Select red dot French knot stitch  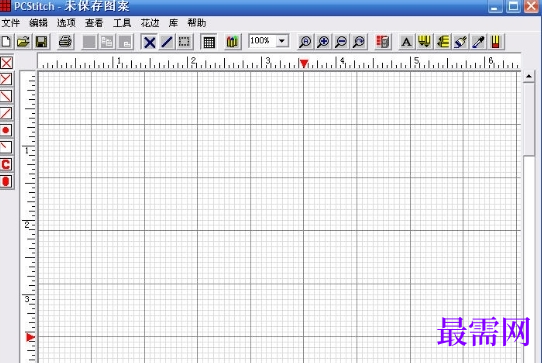(6, 130)
